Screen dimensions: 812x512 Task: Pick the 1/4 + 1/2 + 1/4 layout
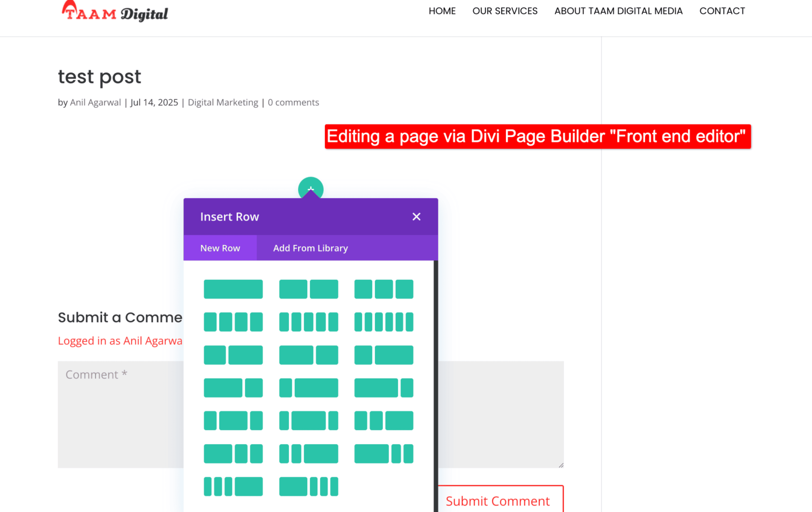click(x=233, y=421)
